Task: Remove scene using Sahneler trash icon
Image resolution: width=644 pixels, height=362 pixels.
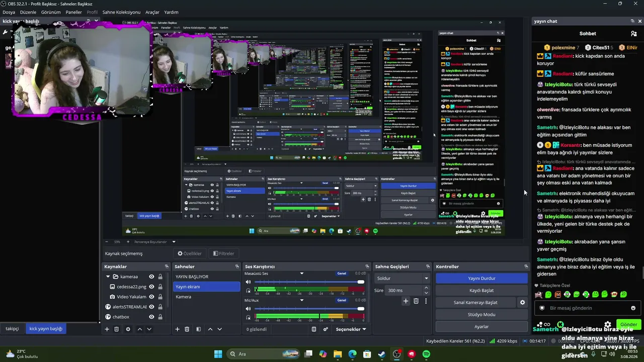Action: [187, 329]
